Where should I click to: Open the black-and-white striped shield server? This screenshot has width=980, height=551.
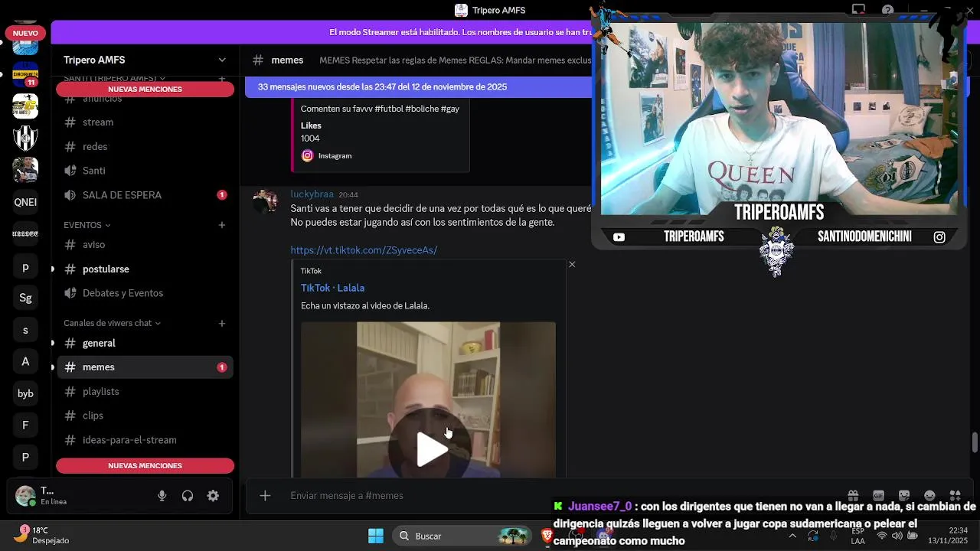point(25,138)
